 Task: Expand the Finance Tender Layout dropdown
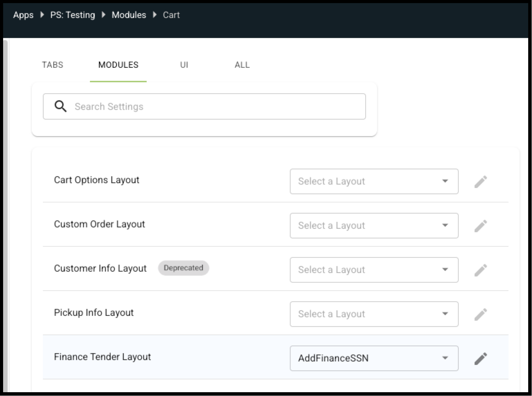pos(374,358)
